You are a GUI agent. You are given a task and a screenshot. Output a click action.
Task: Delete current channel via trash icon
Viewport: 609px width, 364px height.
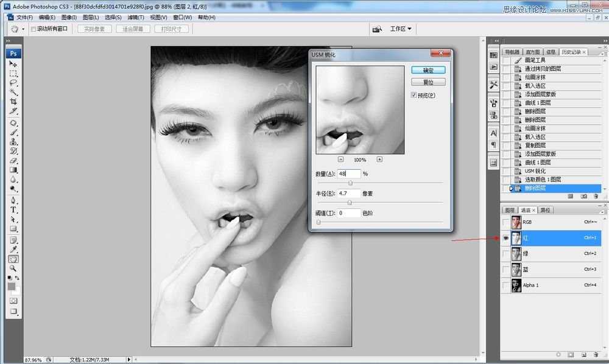[596, 355]
